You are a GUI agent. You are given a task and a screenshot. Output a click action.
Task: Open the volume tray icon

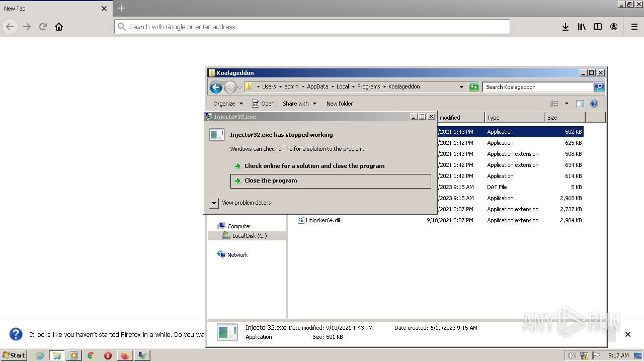pyautogui.click(x=572, y=355)
